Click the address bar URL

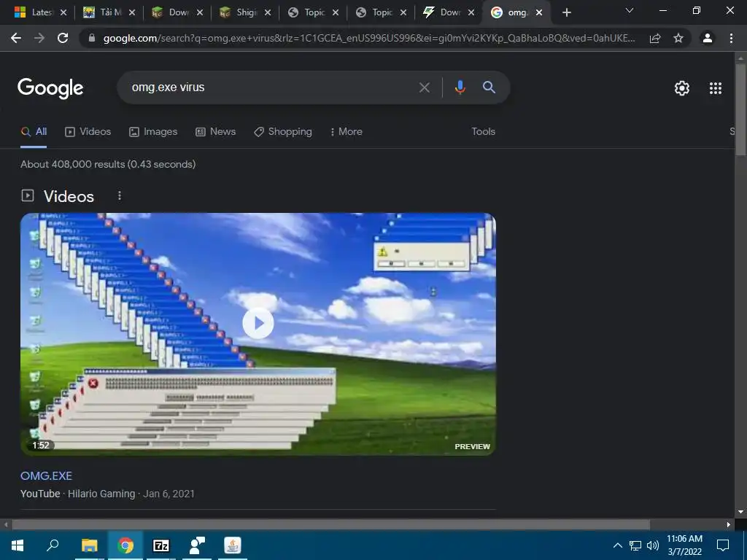369,38
